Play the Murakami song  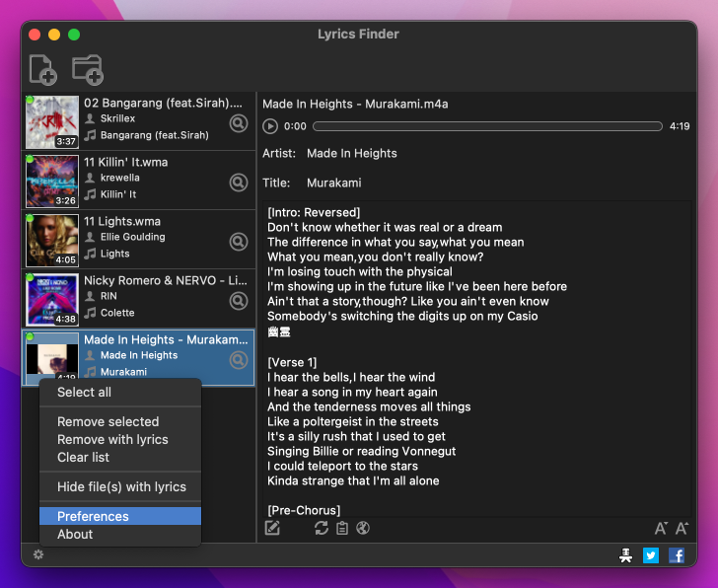[x=270, y=126]
